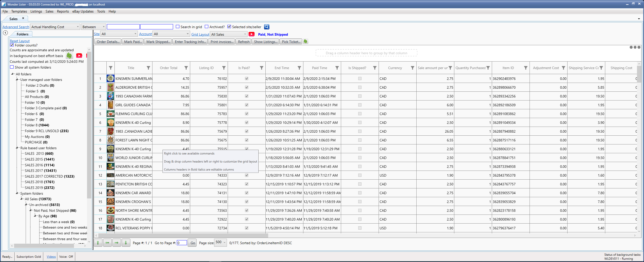This screenshot has width=644, height=262.
Task: Check the Archived? checkbox
Action: point(207,27)
